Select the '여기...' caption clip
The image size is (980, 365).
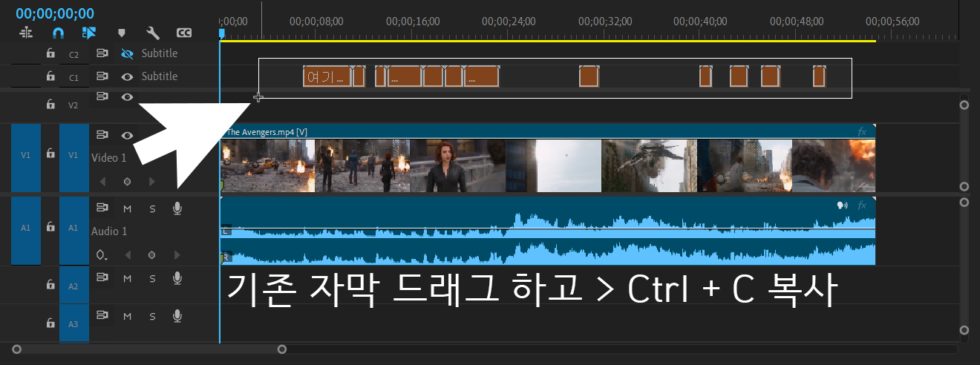click(327, 76)
